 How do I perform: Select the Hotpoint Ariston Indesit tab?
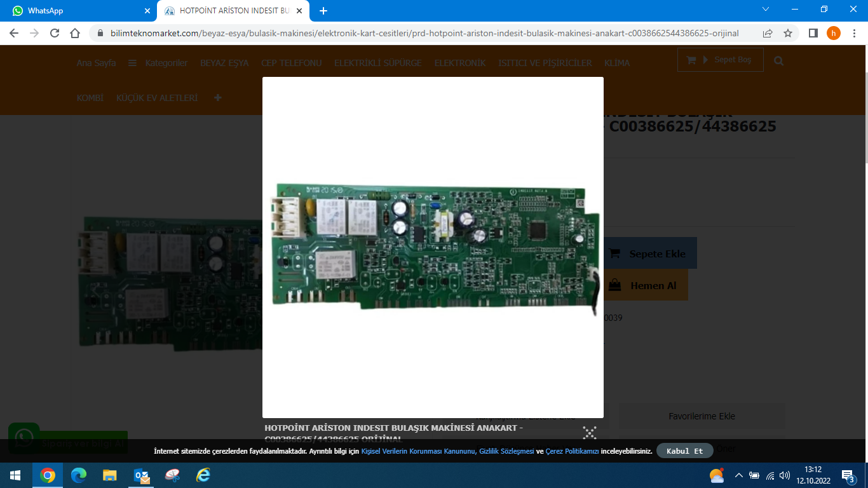tap(233, 11)
